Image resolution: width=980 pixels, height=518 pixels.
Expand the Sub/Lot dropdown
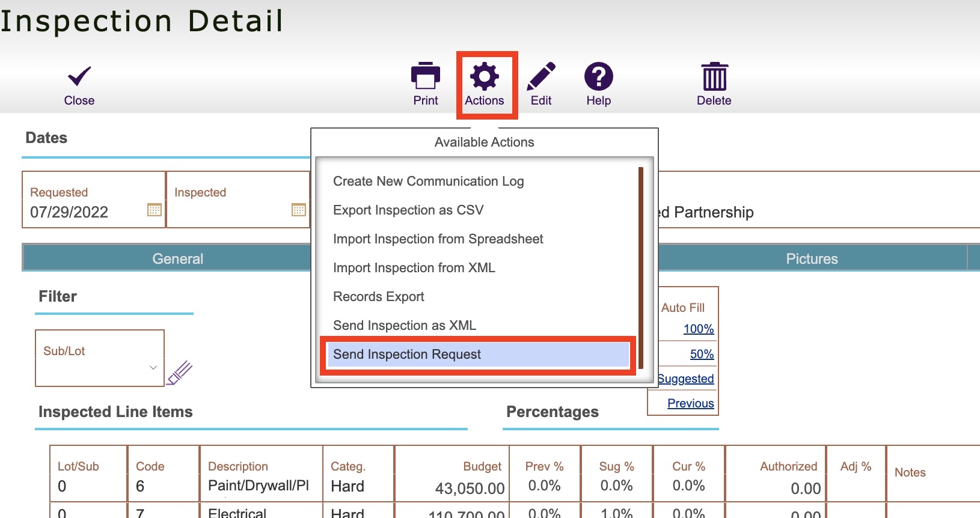coord(153,367)
